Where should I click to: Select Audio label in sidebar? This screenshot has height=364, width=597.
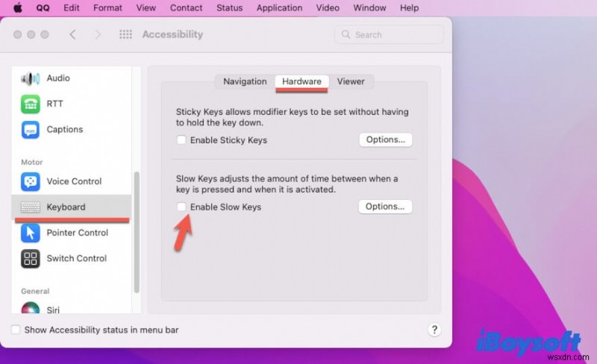(x=58, y=78)
